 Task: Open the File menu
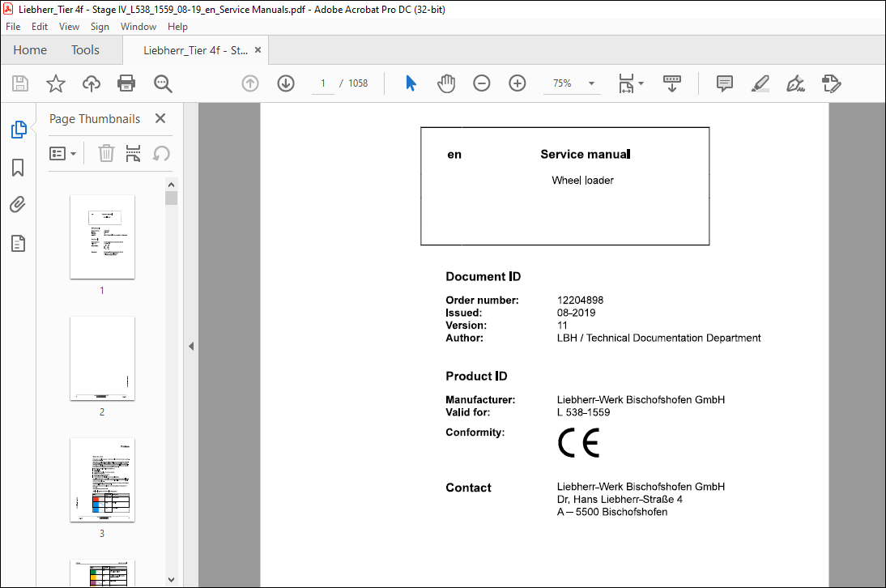13,27
